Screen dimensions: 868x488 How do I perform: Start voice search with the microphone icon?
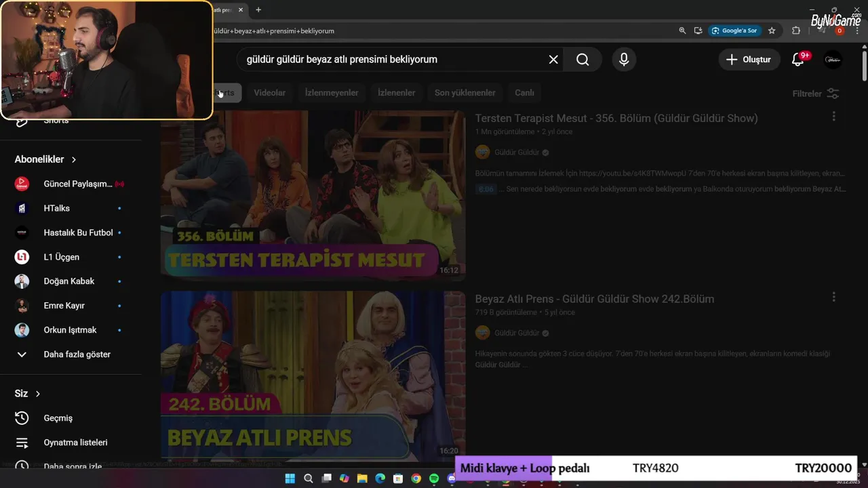(624, 60)
